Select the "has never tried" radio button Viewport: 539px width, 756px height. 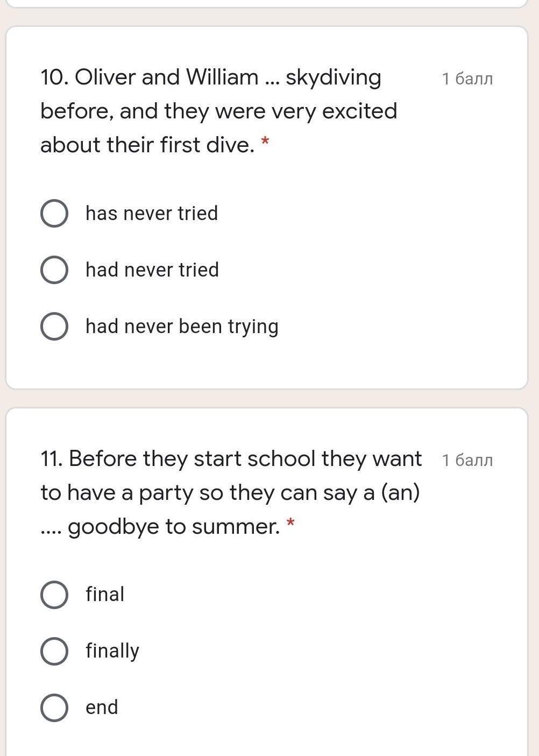(54, 214)
